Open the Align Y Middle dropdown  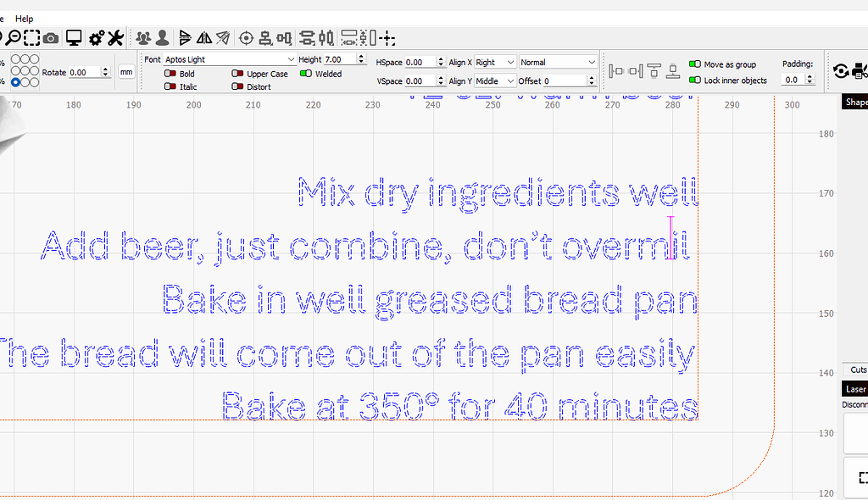(x=495, y=81)
